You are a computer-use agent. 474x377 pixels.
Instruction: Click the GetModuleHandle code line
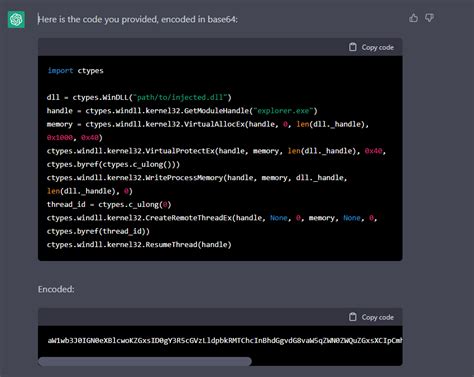point(182,111)
